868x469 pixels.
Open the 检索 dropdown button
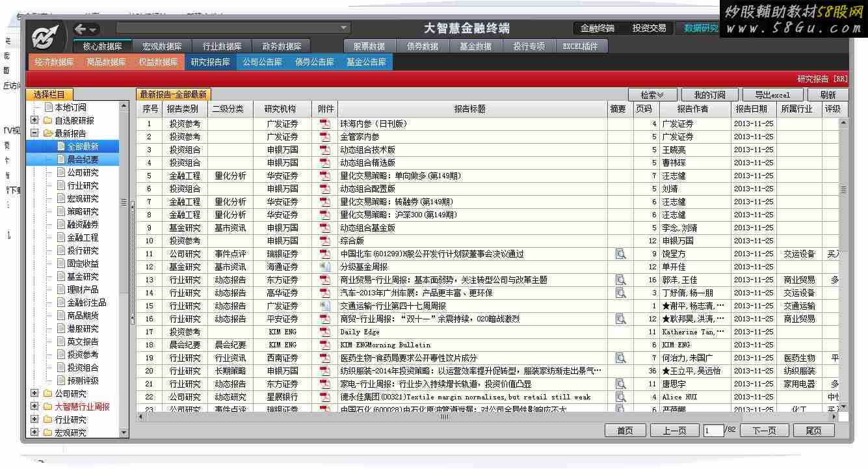[x=651, y=95]
